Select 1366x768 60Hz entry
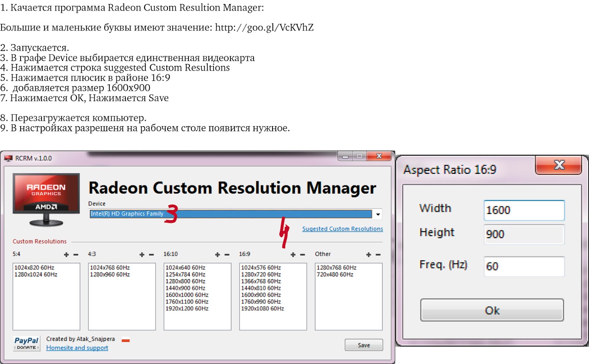 261,281
